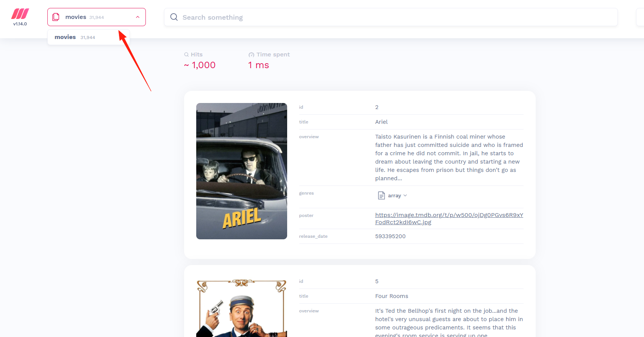The height and width of the screenshot is (337, 644).
Task: Click the array document icon in genres
Action: (x=381, y=195)
